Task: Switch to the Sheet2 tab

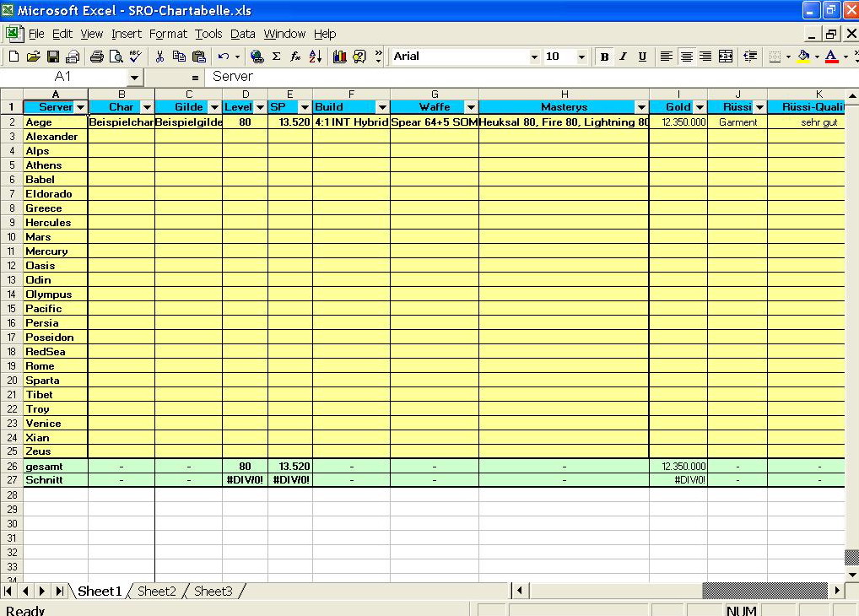Action: click(156, 592)
